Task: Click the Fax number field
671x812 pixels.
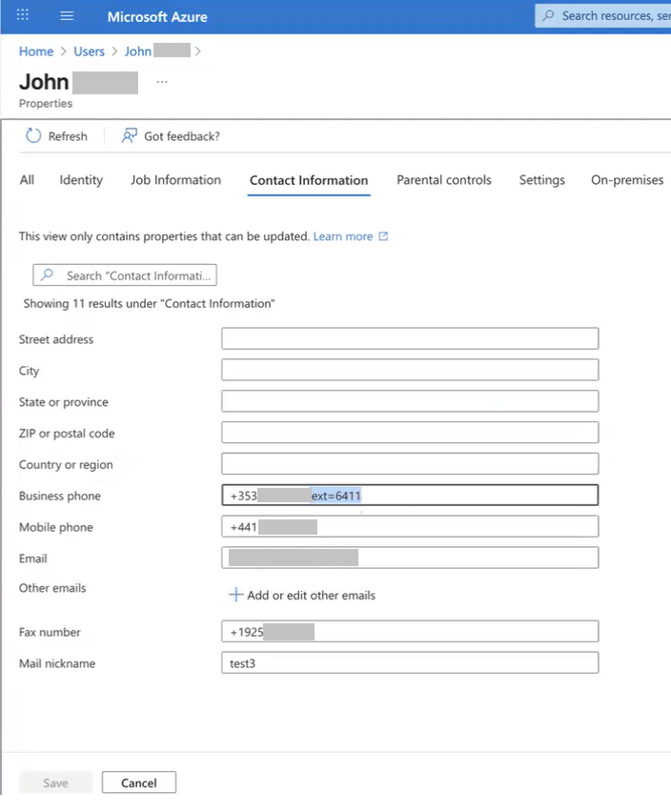Action: (410, 632)
